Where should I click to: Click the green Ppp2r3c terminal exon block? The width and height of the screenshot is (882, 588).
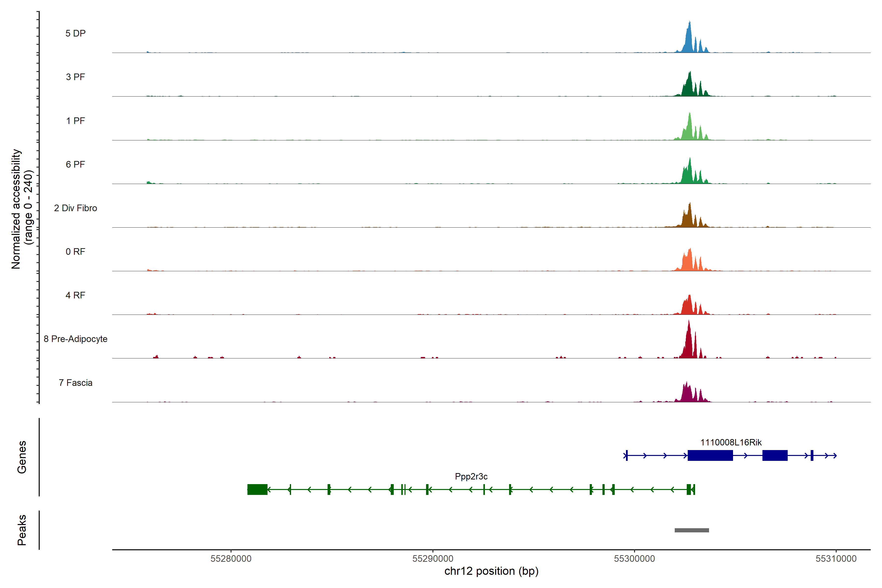click(x=257, y=489)
